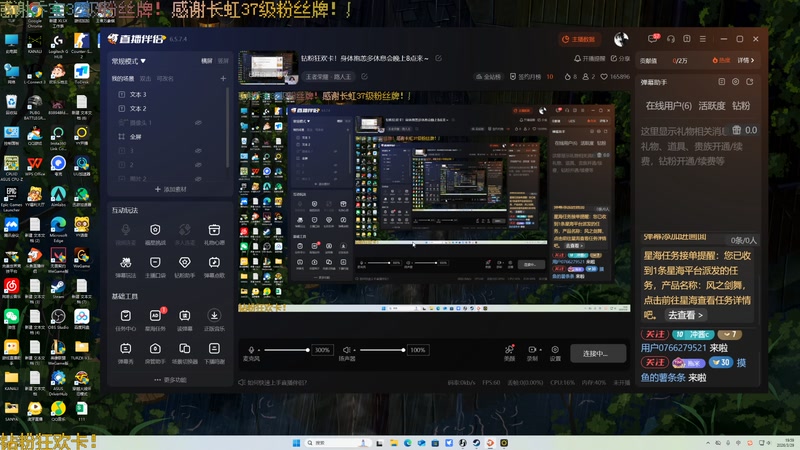Image resolution: width=800 pixels, height=450 pixels.
Task: Open the record options dropdown arrow
Action: (540, 350)
